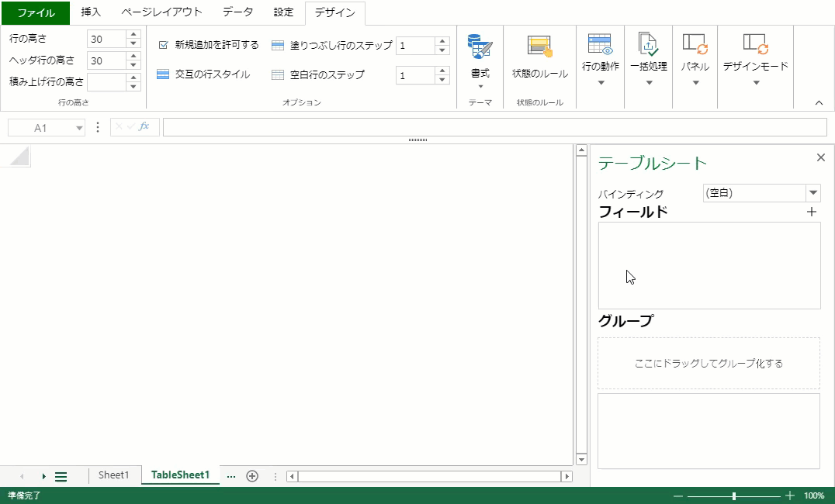
Task: Click the 交互の行スタイル icon
Action: click(x=163, y=74)
